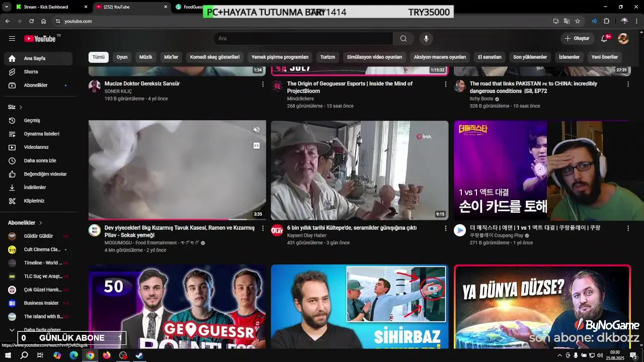644x362 pixels.
Task: Open Firefox from the taskbar
Action: [107, 355]
